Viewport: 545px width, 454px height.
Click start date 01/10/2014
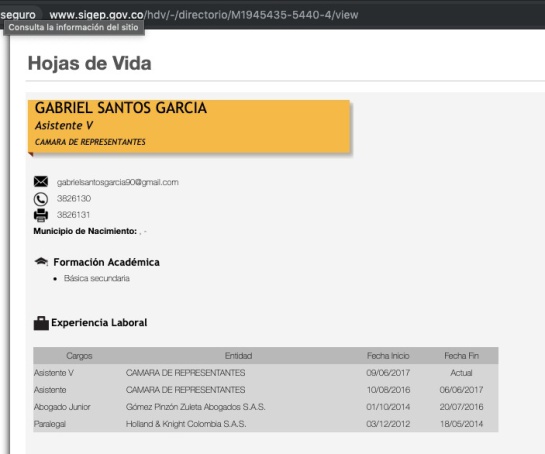tap(388, 407)
